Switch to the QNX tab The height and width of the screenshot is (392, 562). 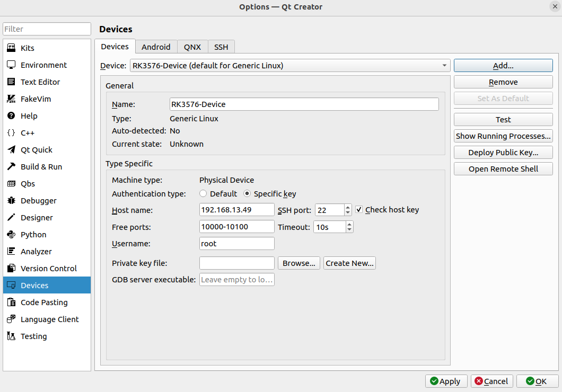pyautogui.click(x=192, y=47)
